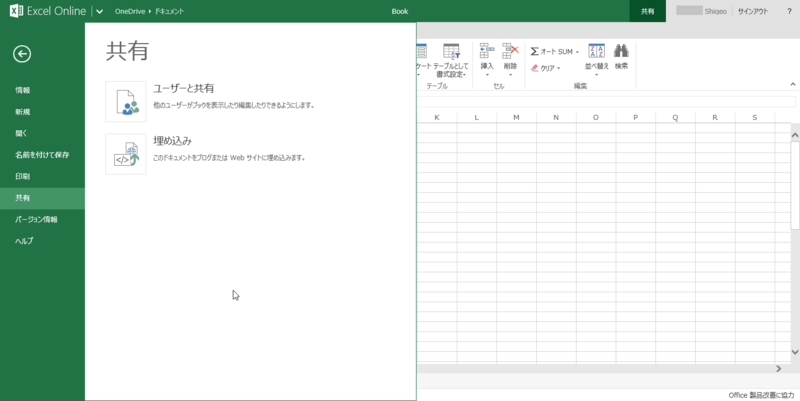Open the 挿入 dropdown arrow
Viewport: 800px width, 401px height.
(487, 75)
